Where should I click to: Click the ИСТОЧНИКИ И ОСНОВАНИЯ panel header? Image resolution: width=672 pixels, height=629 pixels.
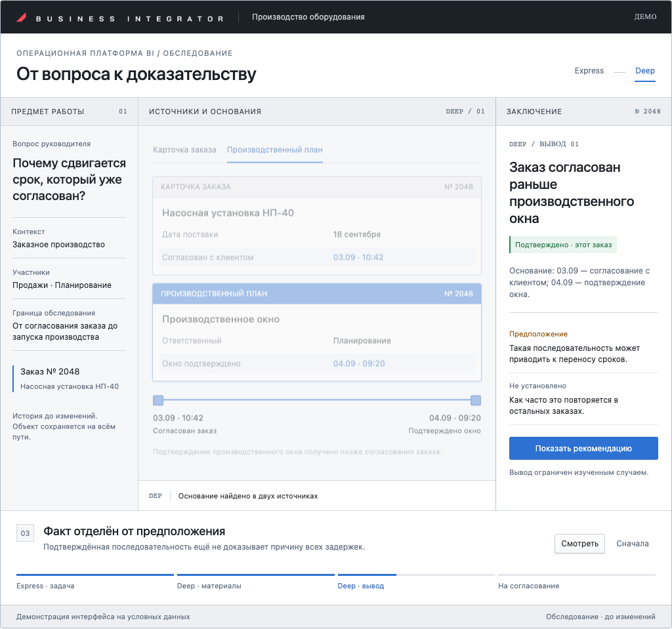click(x=317, y=112)
